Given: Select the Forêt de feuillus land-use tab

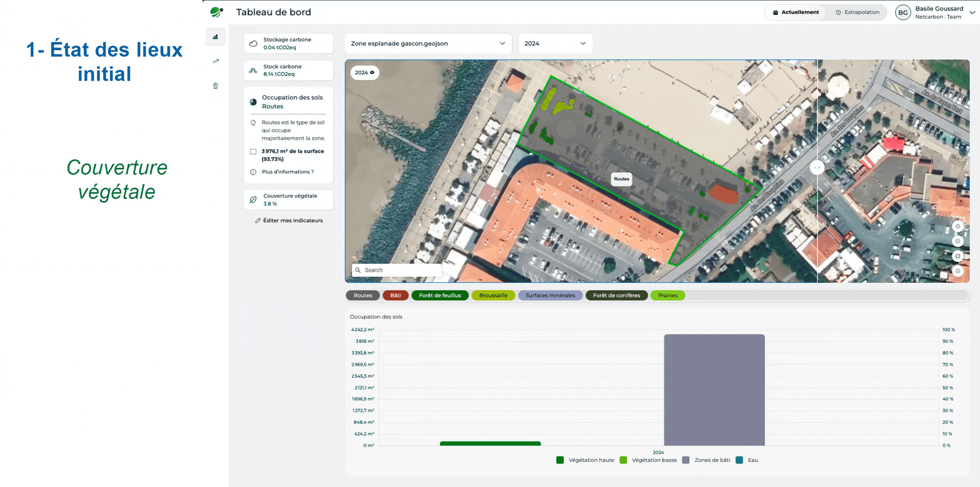Looking at the screenshot, I should (439, 295).
